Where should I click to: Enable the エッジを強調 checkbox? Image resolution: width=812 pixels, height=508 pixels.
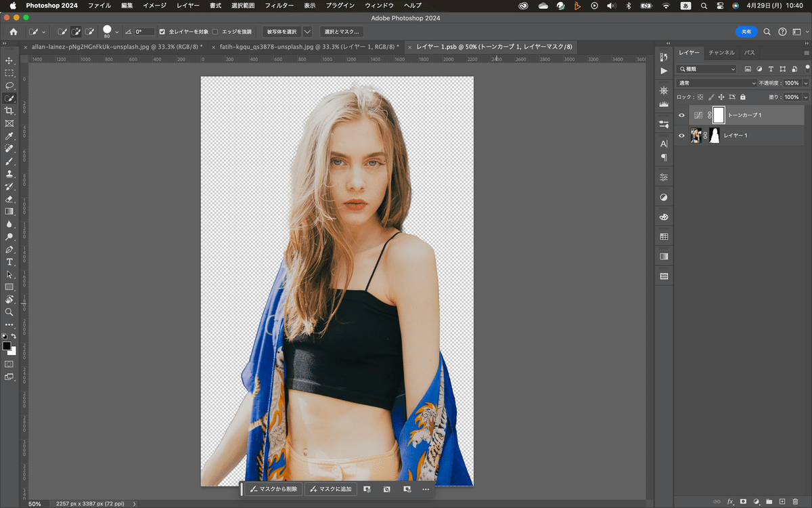coord(215,32)
